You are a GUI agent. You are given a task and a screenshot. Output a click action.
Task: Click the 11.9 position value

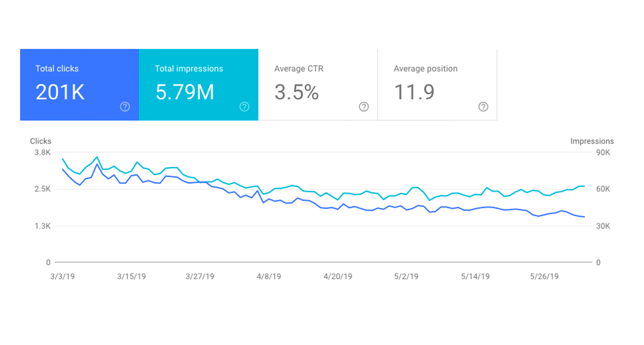(414, 92)
